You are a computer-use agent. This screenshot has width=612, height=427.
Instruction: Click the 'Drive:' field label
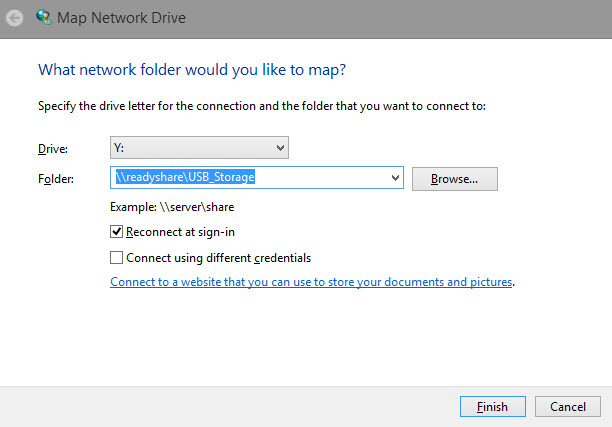click(x=53, y=149)
